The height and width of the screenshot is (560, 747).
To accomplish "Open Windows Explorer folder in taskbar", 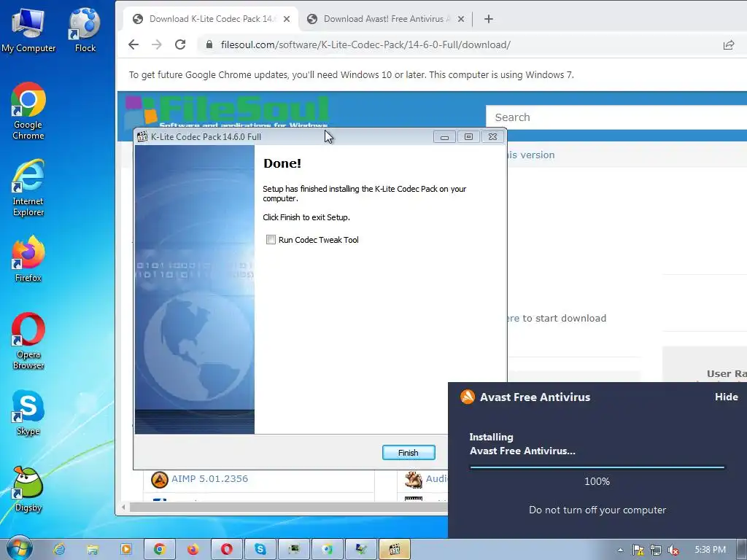I will coord(93,550).
